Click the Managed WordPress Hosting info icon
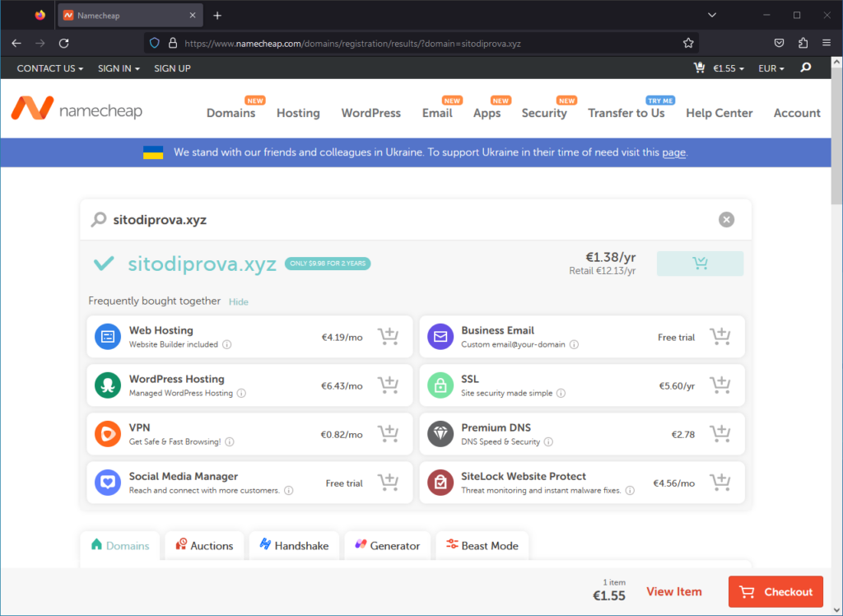 [241, 394]
